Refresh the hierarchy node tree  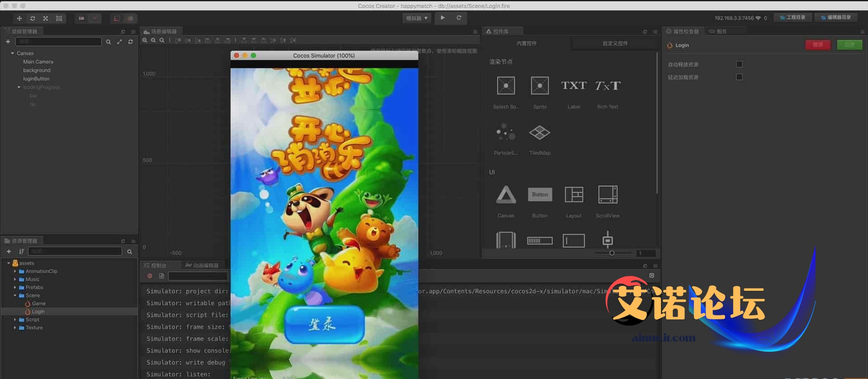tap(130, 42)
